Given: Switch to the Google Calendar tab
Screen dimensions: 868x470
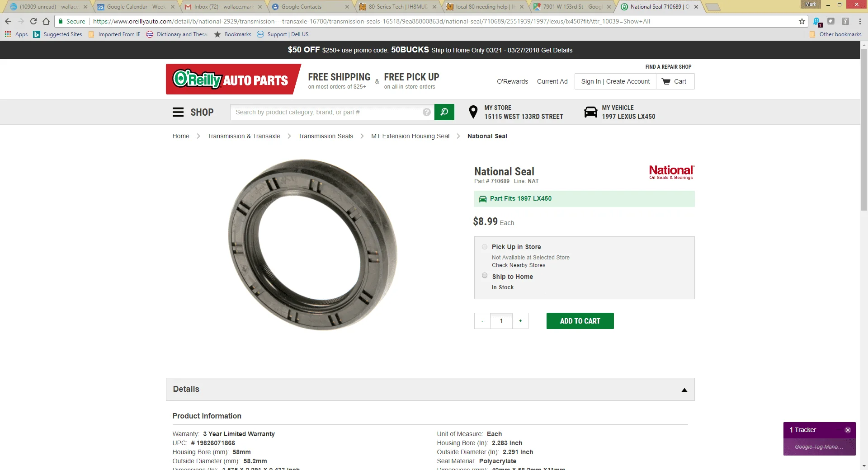Looking at the screenshot, I should pyautogui.click(x=136, y=7).
